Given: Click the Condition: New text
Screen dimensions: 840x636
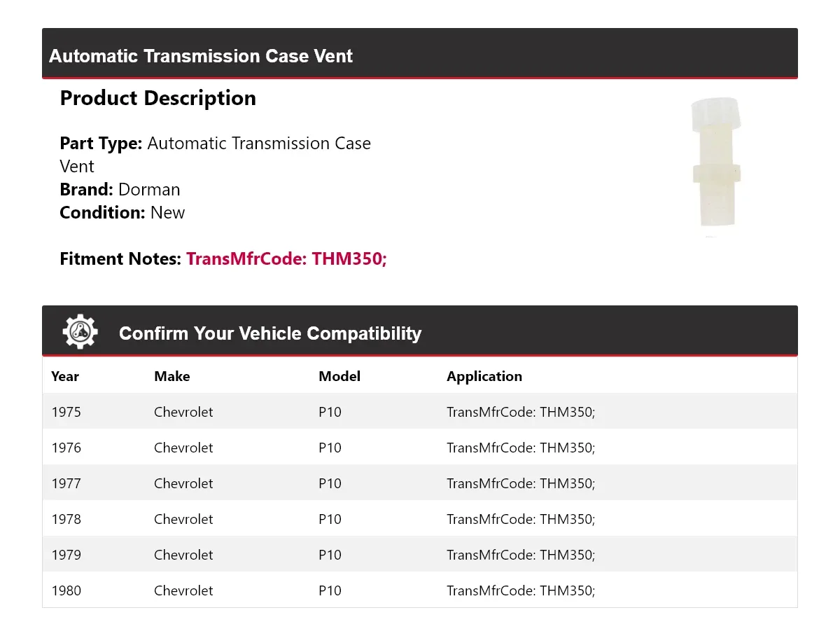Looking at the screenshot, I should click(122, 212).
